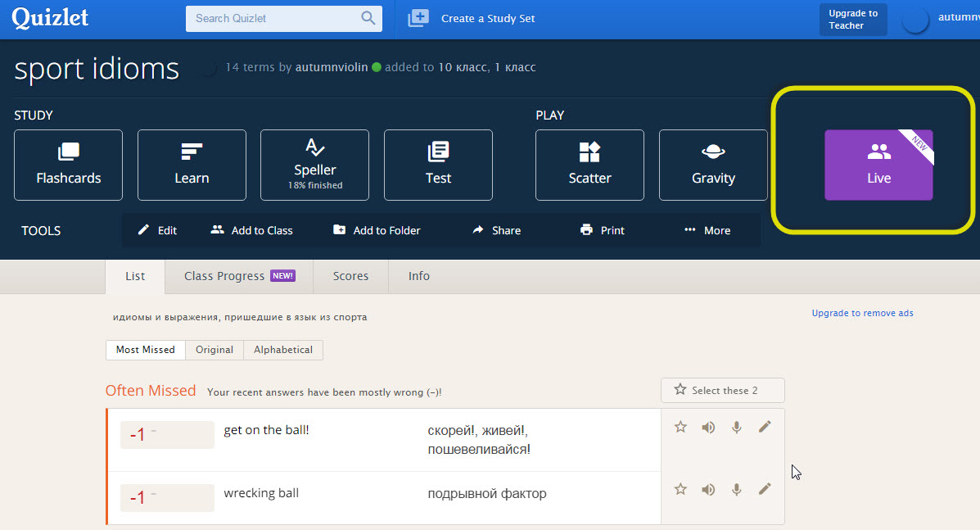Click Add to Class tool
980x530 pixels.
(x=252, y=230)
